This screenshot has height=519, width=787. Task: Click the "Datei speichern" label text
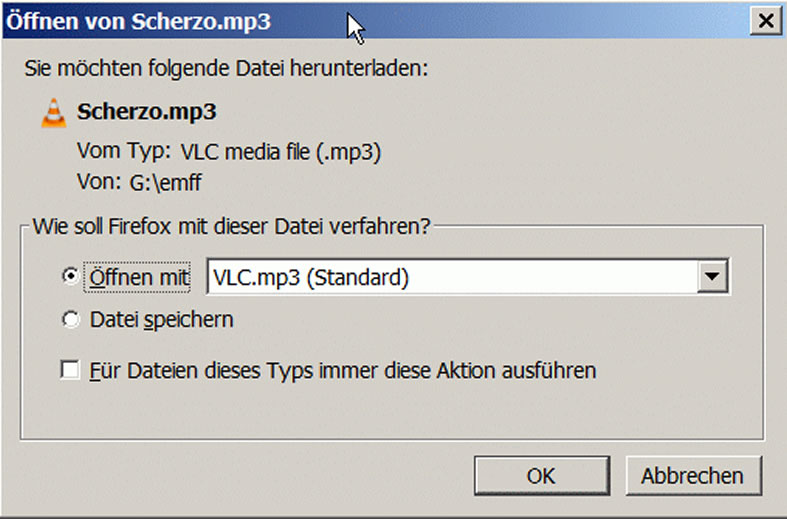[161, 320]
